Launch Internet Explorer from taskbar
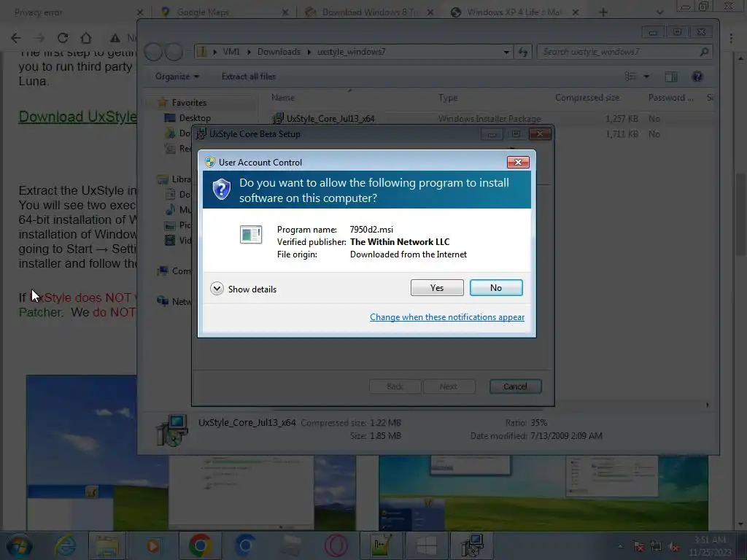This screenshot has height=560, width=747. click(x=65, y=545)
